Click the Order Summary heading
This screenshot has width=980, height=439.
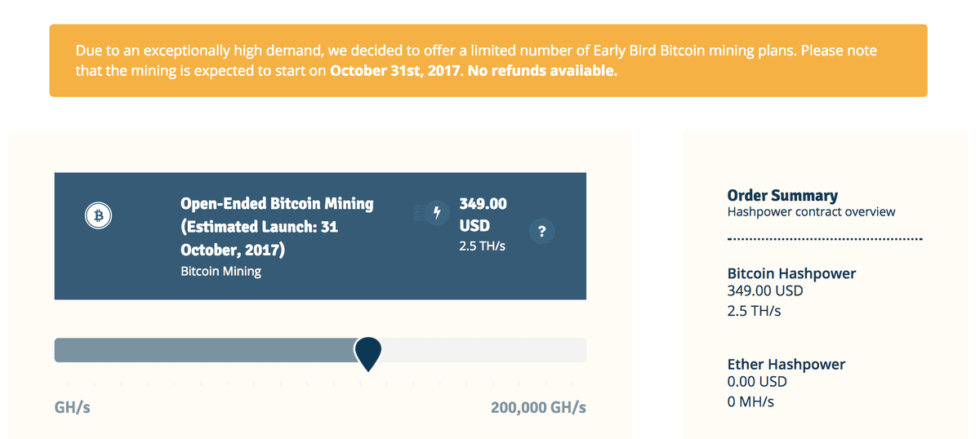[x=782, y=195]
